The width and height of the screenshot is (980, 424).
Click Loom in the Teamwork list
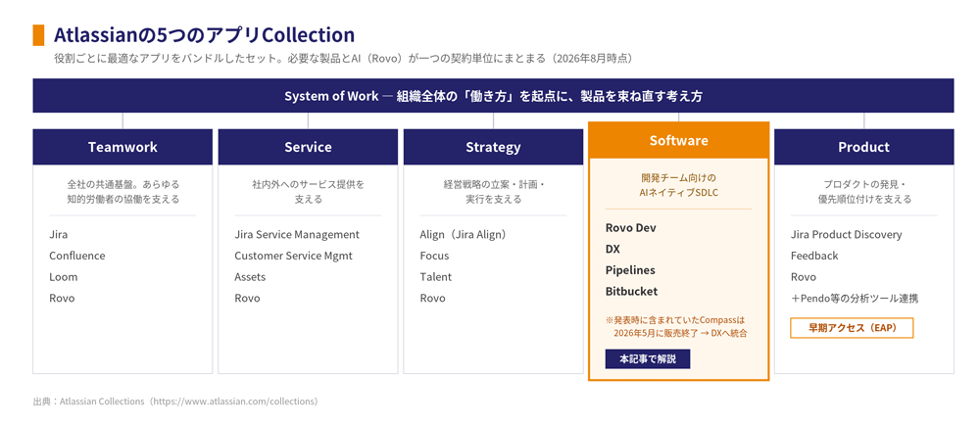coord(64,277)
